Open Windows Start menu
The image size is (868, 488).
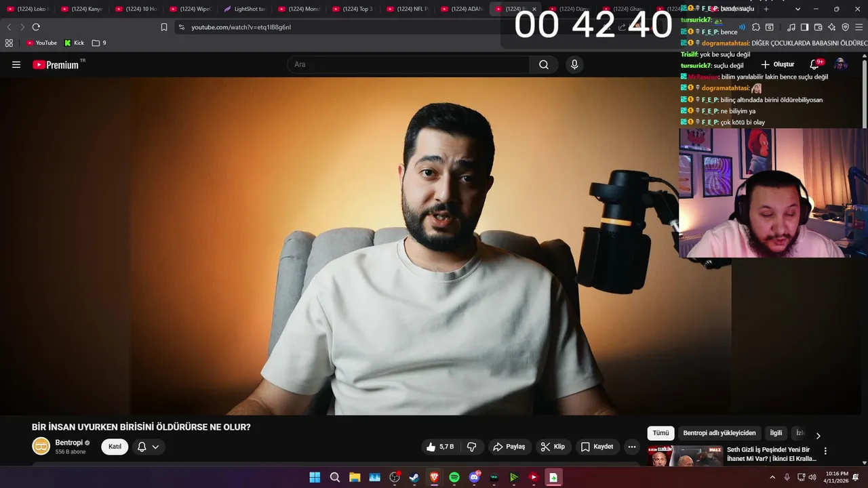click(x=315, y=477)
